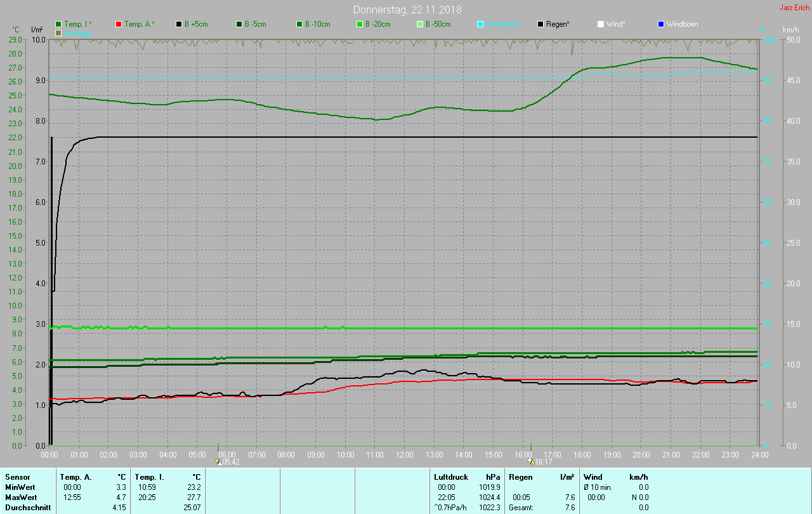Click the 'Temp. I.' column header
The height and width of the screenshot is (514, 812).
click(x=149, y=477)
